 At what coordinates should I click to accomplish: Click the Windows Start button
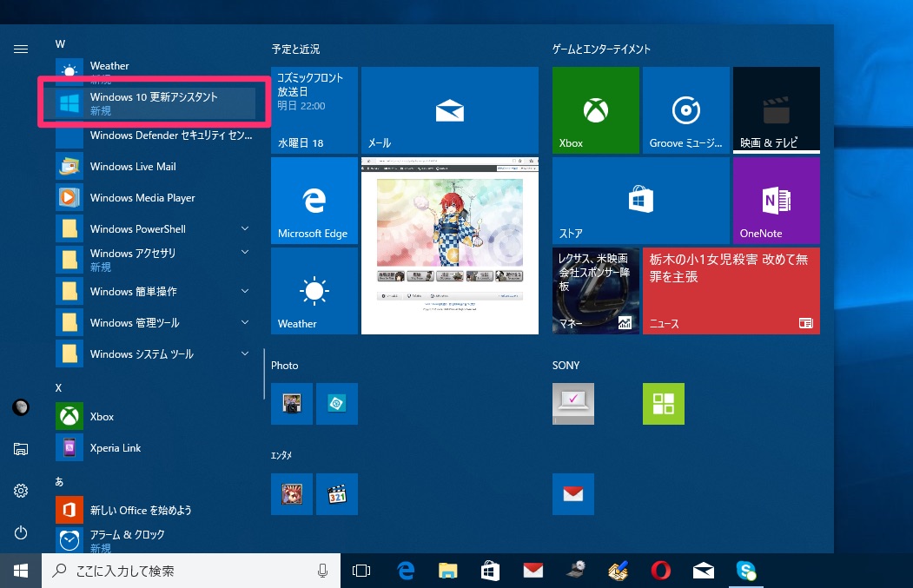click(21, 571)
